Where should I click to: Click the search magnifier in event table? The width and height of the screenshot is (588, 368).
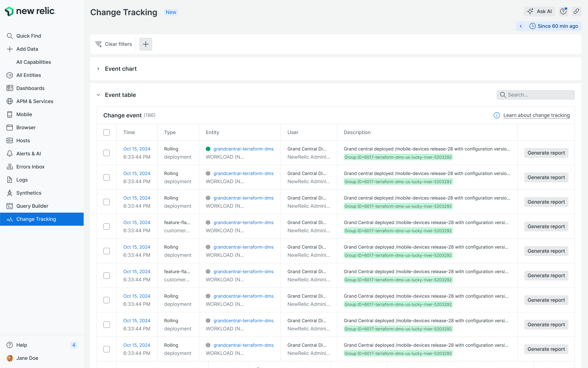(503, 95)
